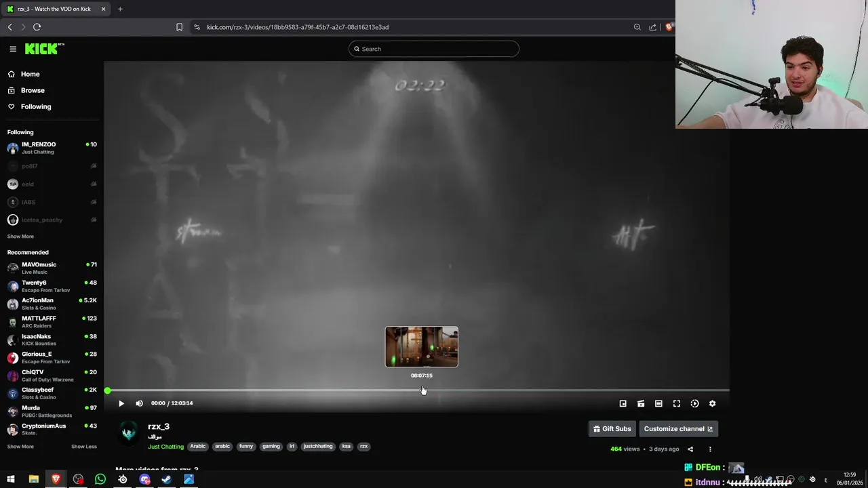Create a clip from video
868x488 pixels.
(x=641, y=403)
